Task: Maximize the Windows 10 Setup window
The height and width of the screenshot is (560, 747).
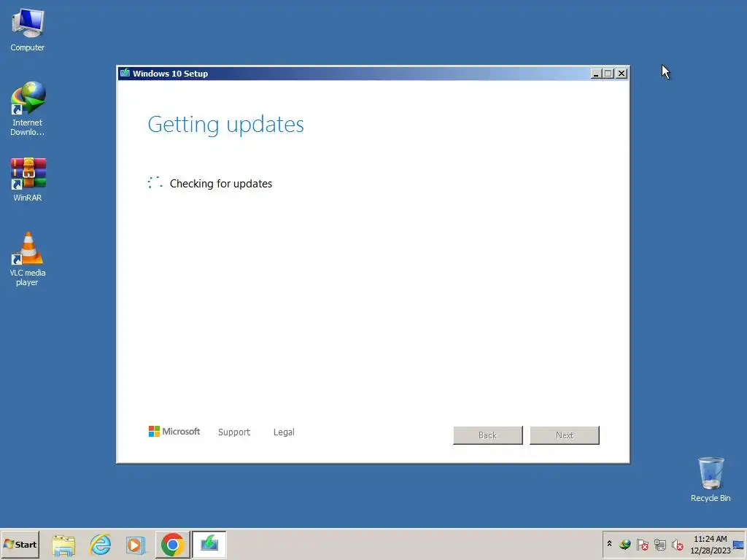Action: 608,74
